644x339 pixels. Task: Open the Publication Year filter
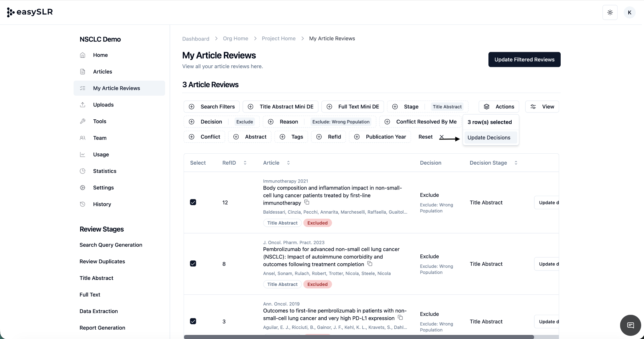380,137
